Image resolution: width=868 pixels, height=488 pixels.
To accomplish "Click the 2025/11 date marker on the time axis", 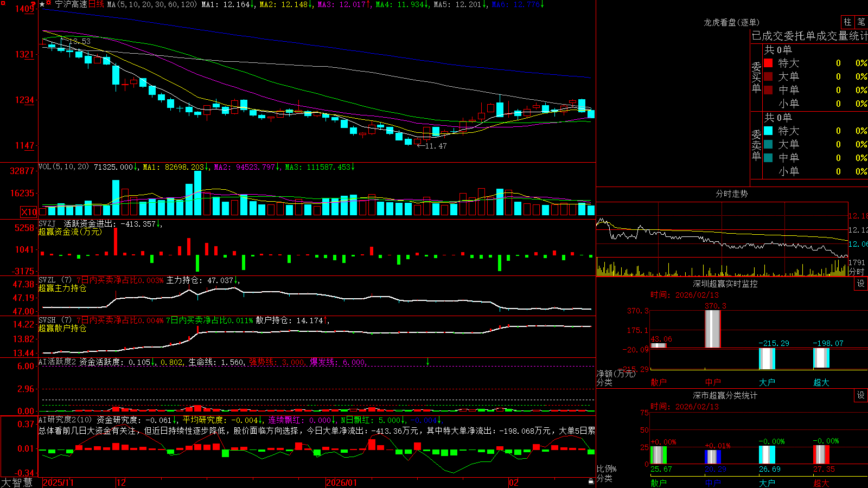I will point(58,483).
